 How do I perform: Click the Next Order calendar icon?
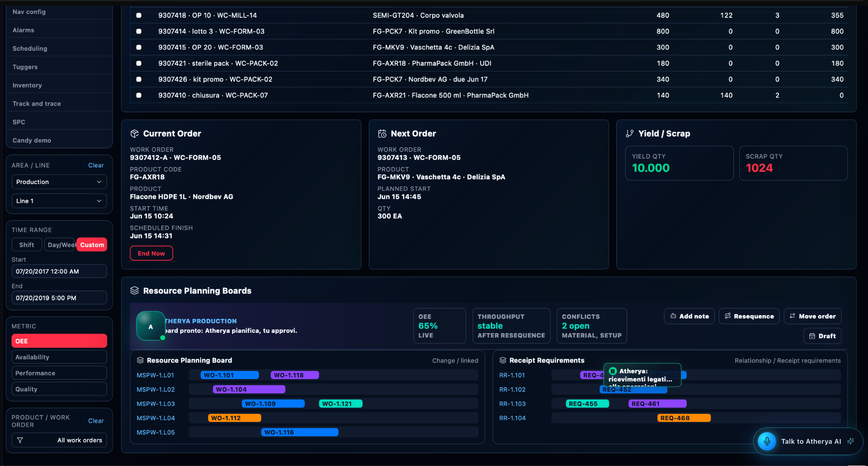(x=382, y=134)
